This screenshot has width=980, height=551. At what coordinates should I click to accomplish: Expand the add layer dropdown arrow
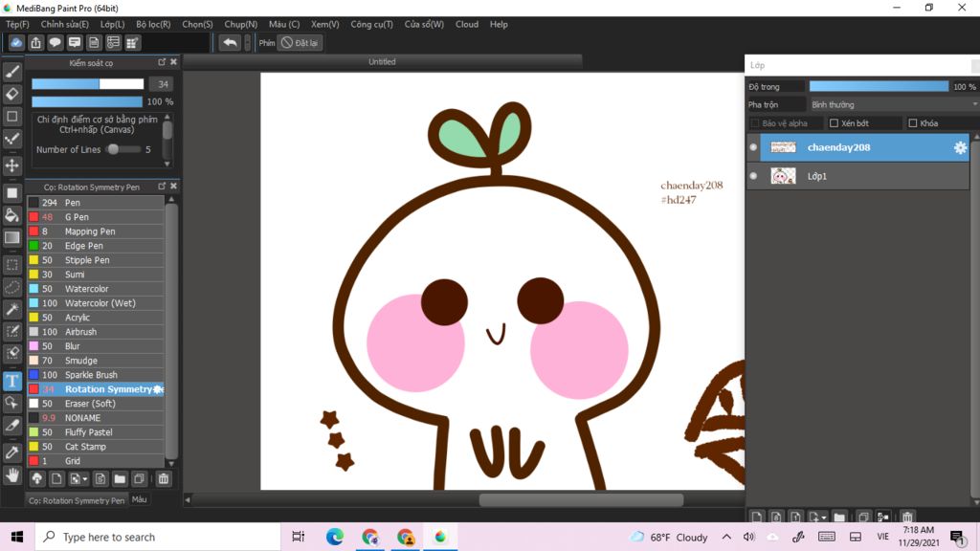(822, 518)
